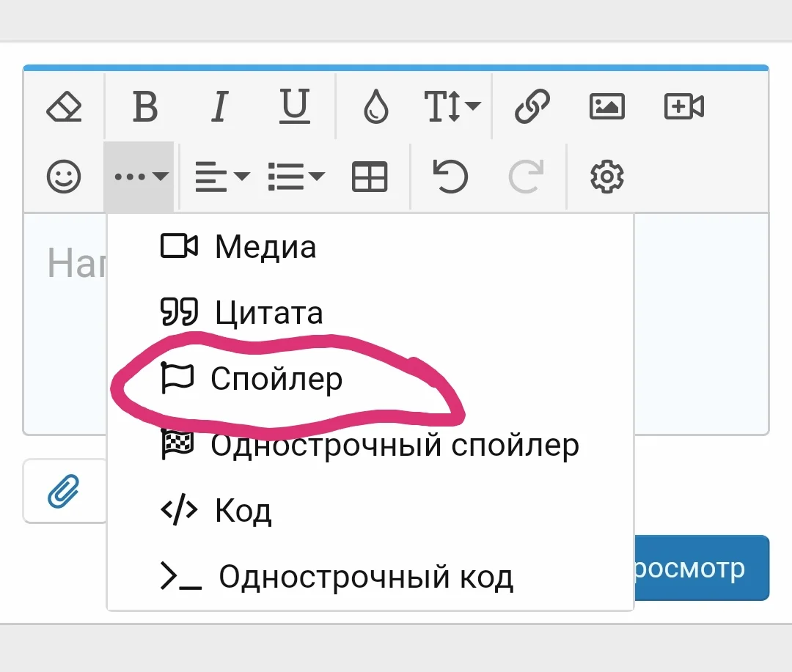Viewport: 792px width, 672px height.
Task: Insert media using the camera icon
Action: [683, 106]
